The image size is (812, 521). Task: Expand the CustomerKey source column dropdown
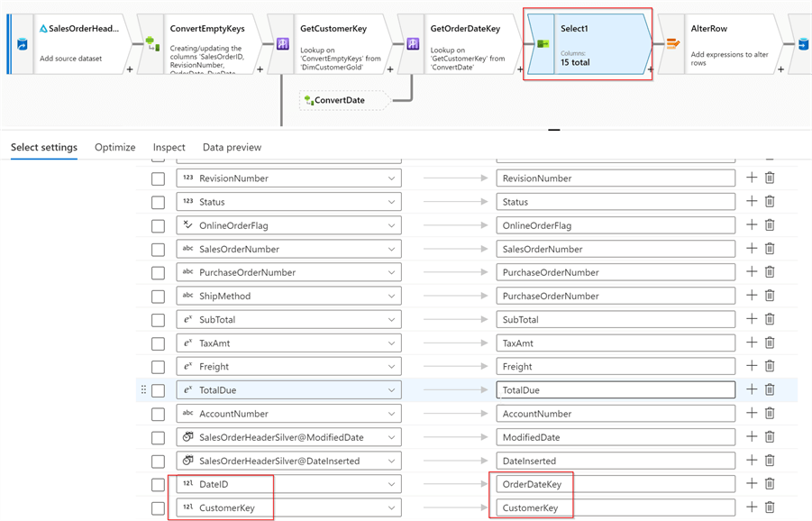tap(391, 508)
